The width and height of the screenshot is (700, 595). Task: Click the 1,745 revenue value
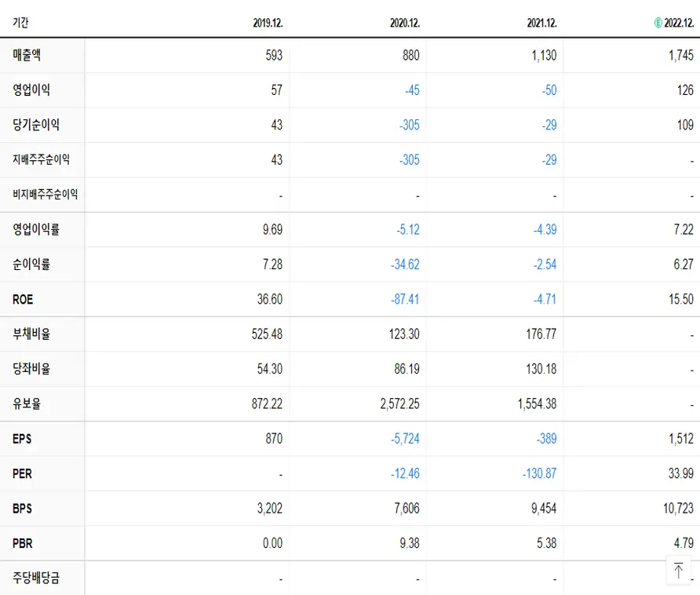point(681,55)
